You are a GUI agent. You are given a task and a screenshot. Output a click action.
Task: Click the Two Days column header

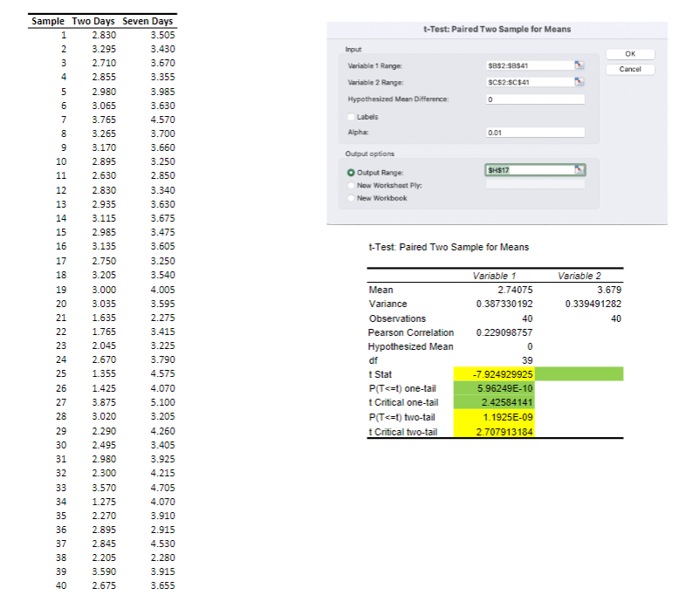click(x=94, y=21)
